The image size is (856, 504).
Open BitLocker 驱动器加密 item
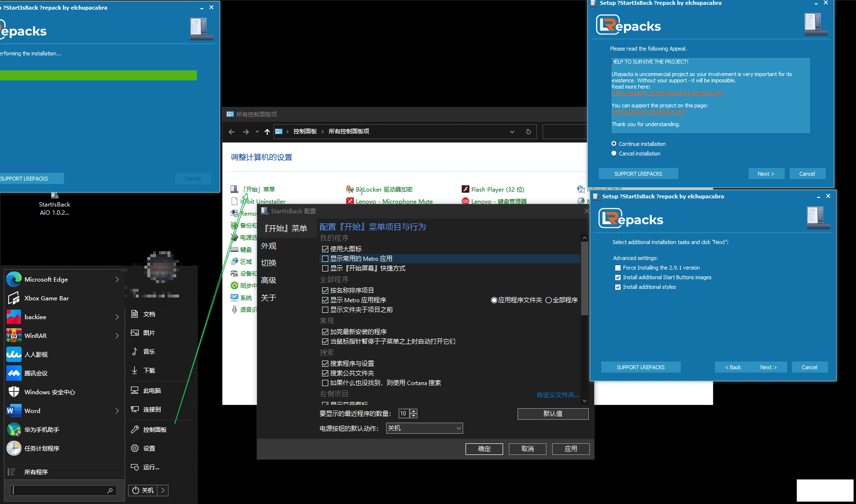(379, 189)
